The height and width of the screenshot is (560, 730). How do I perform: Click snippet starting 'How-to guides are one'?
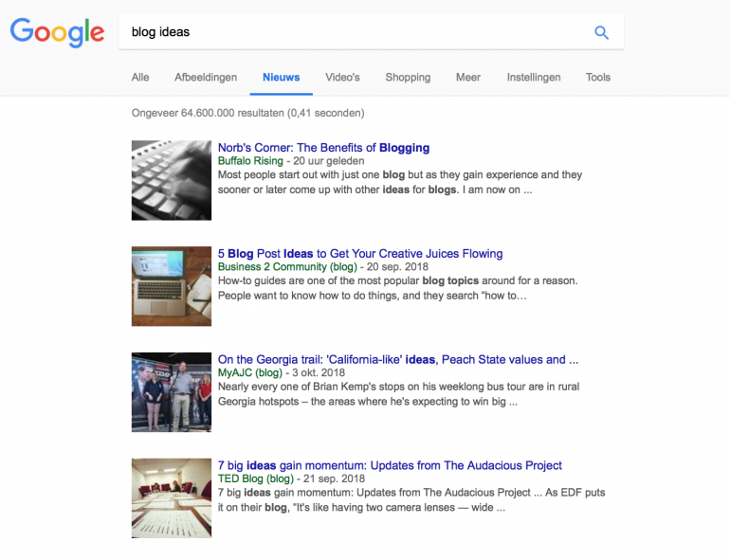tap(397, 288)
